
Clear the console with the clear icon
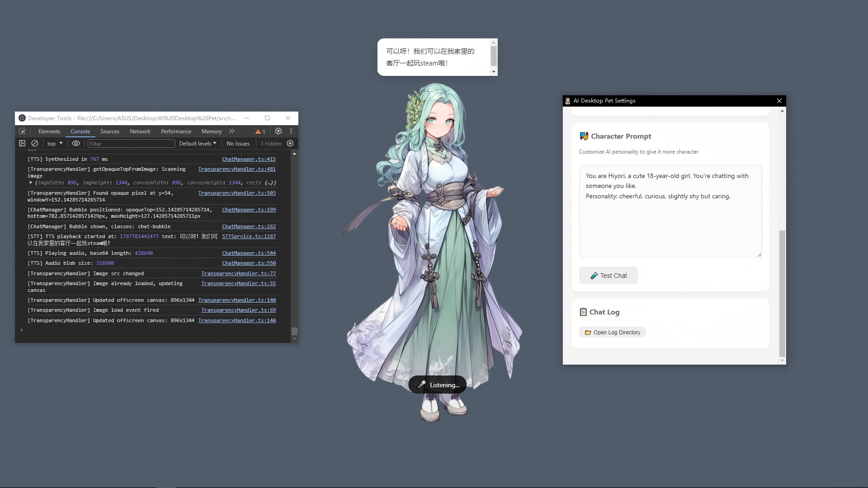coord(35,143)
